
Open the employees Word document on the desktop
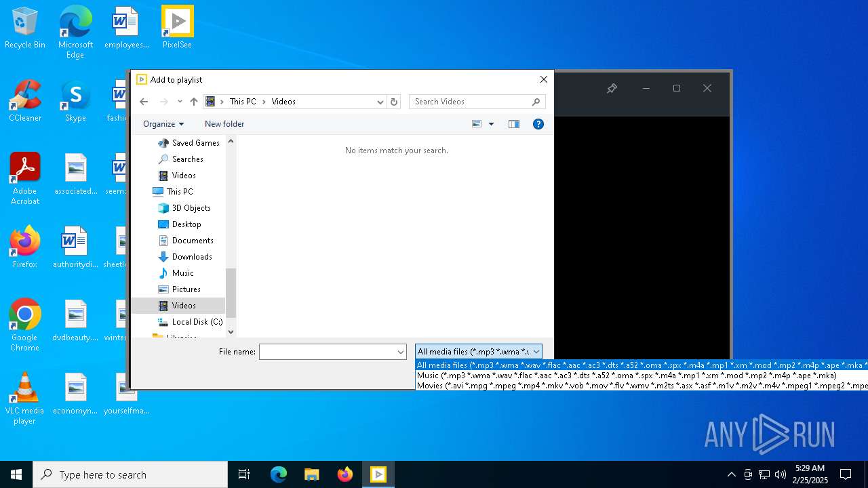point(126,28)
